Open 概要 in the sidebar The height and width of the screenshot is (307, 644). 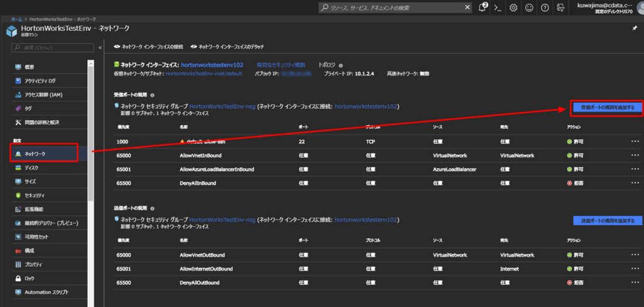click(x=49, y=67)
